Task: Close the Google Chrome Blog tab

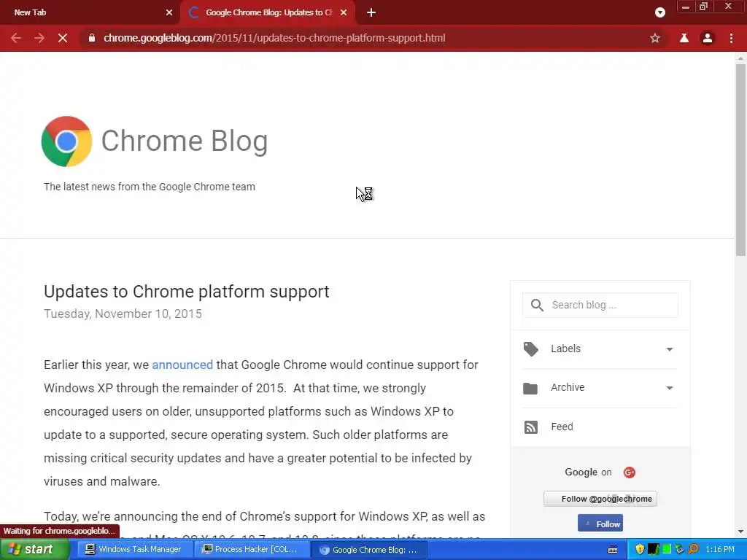Action: click(x=344, y=12)
